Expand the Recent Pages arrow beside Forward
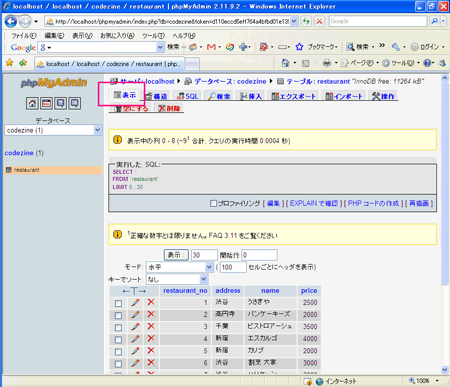Image resolution: width=450 pixels, height=387 pixels. (36, 22)
